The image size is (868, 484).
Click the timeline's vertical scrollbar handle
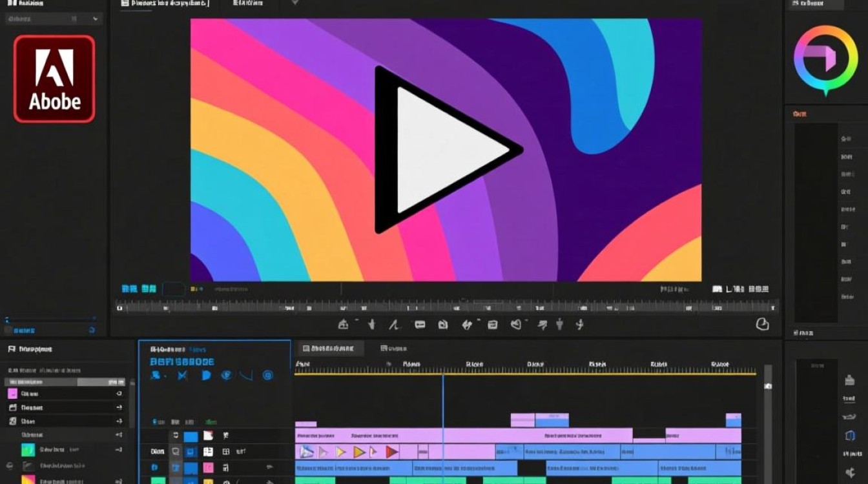click(x=768, y=387)
